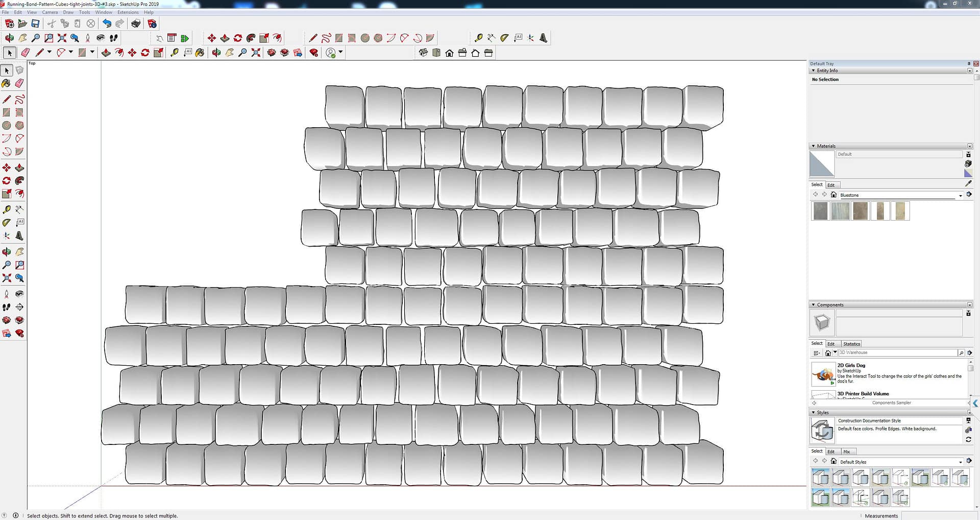Screen dimensions: 980x520
Task: Switch to the Statistics tab in Components
Action: coord(851,344)
